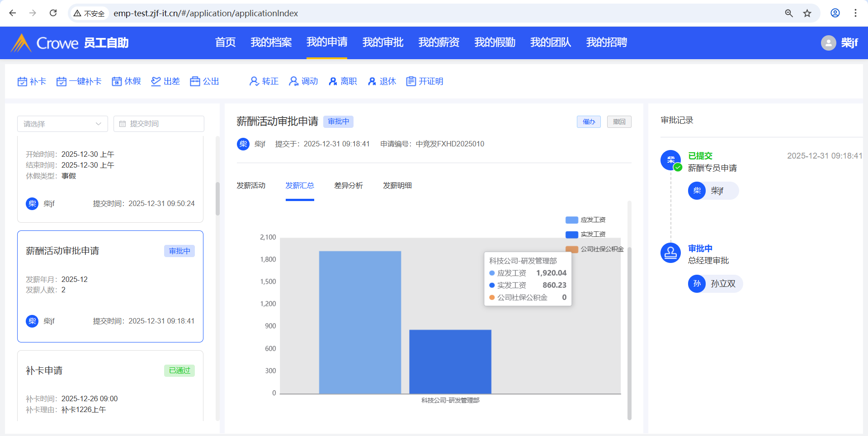The height and width of the screenshot is (436, 868).
Task: Go to 我的薪资 in navigation
Action: pos(439,42)
